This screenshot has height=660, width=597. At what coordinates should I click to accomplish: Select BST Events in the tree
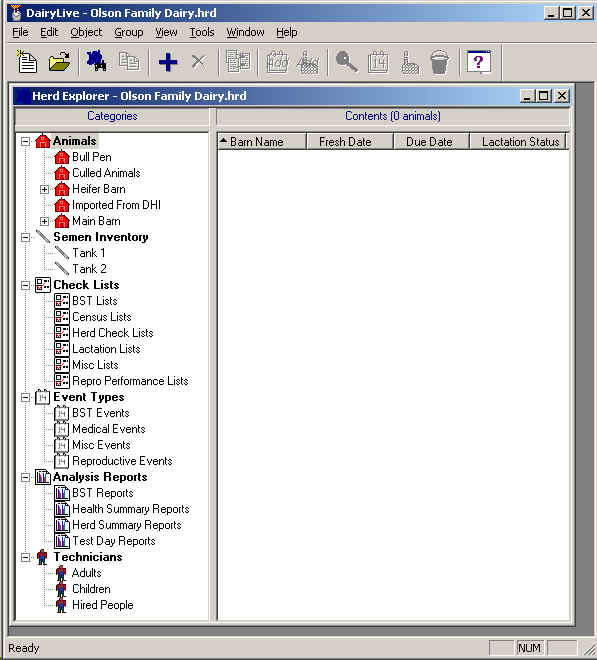(x=101, y=413)
